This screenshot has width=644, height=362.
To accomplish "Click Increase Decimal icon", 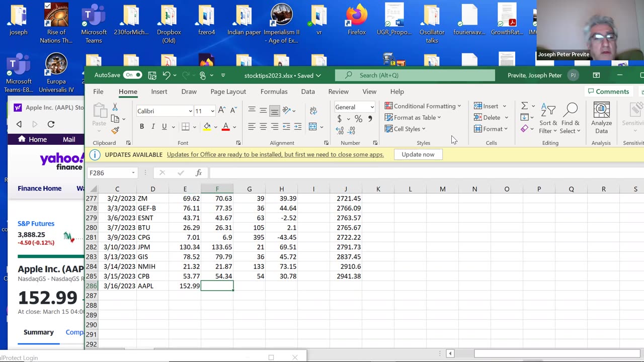I will 340,131.
